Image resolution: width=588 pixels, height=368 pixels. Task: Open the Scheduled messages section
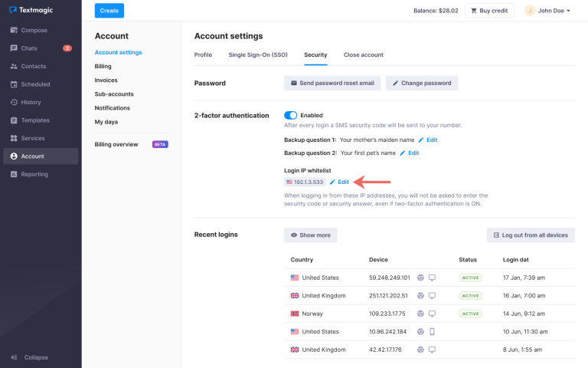[35, 84]
